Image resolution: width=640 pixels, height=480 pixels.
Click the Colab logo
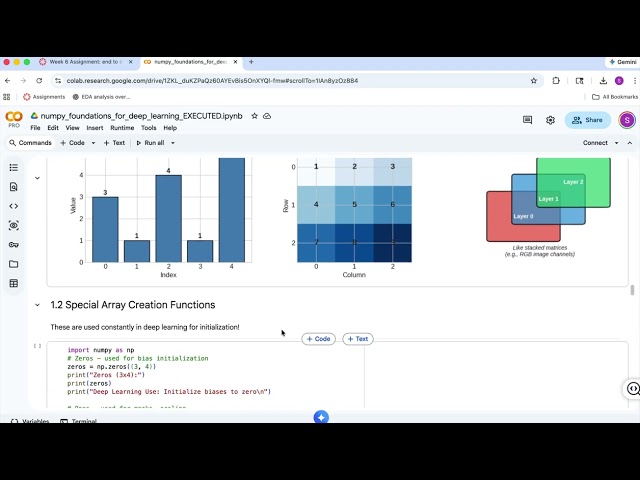14,119
